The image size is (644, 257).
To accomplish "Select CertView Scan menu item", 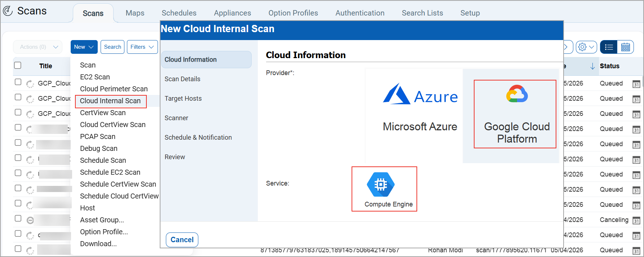I will coord(103,113).
